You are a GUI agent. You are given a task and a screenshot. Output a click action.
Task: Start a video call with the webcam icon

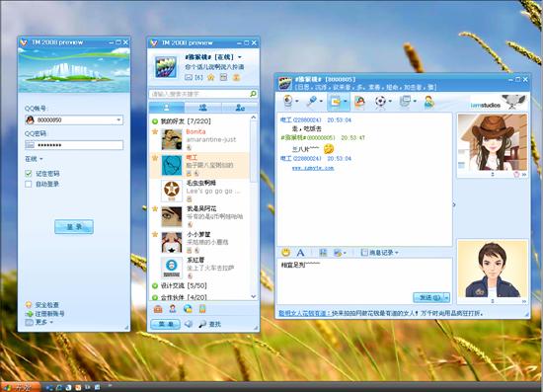(x=288, y=101)
